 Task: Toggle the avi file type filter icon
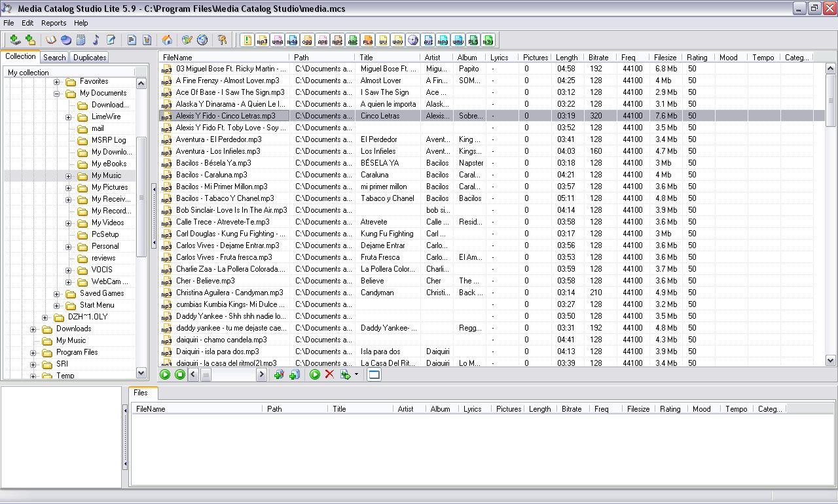[428, 41]
